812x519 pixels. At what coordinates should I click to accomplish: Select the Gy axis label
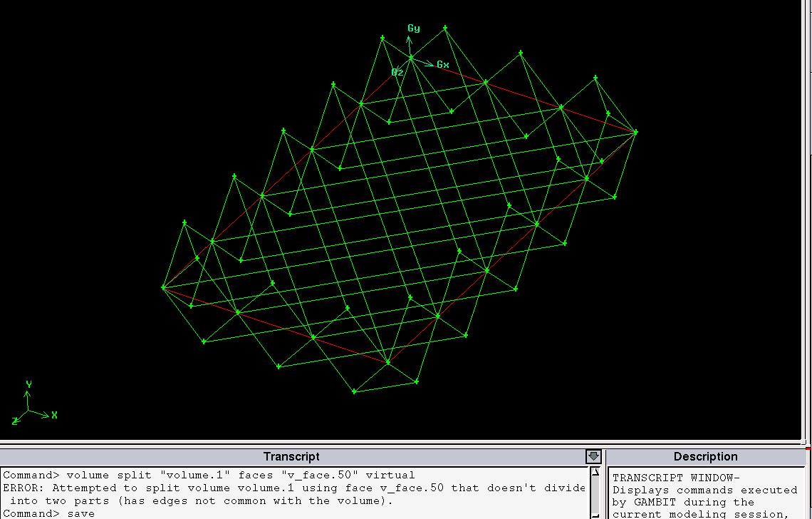414,29
